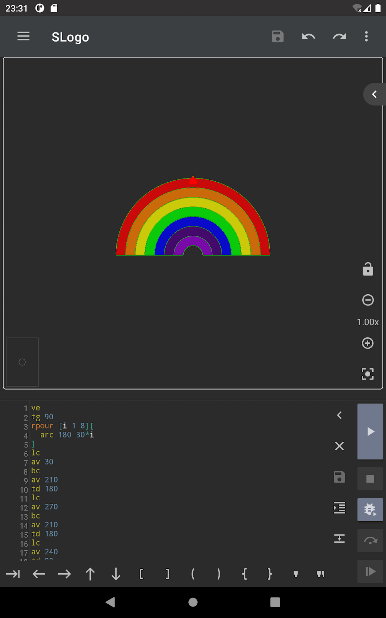
Task: Move the cursor right with the arrow
Action: pyautogui.click(x=64, y=574)
